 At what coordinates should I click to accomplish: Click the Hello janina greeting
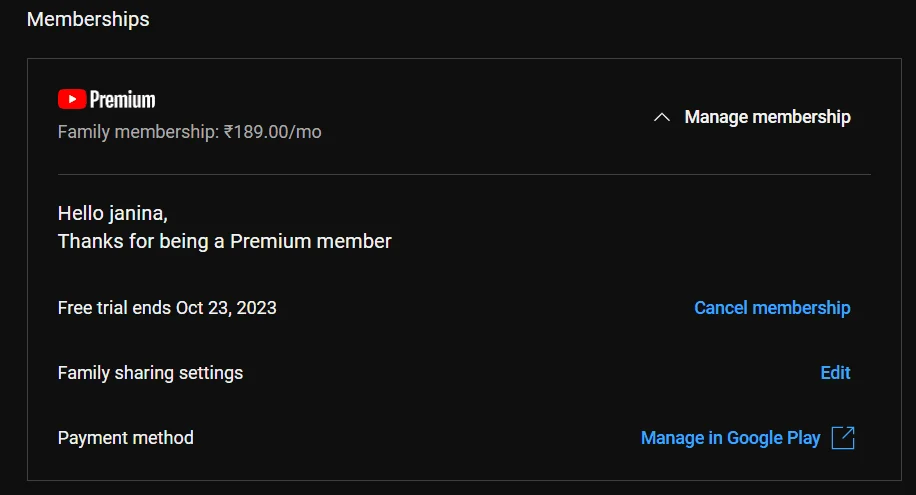coord(113,213)
